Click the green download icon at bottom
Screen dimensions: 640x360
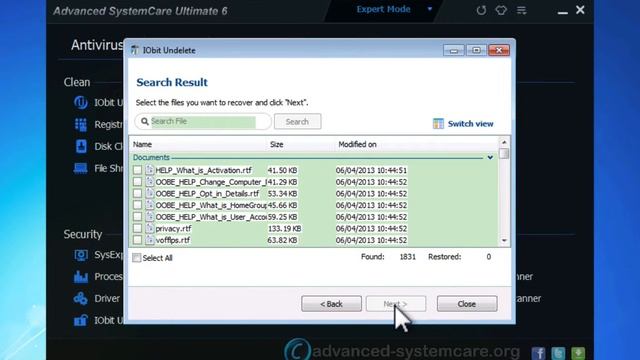[x=578, y=353]
